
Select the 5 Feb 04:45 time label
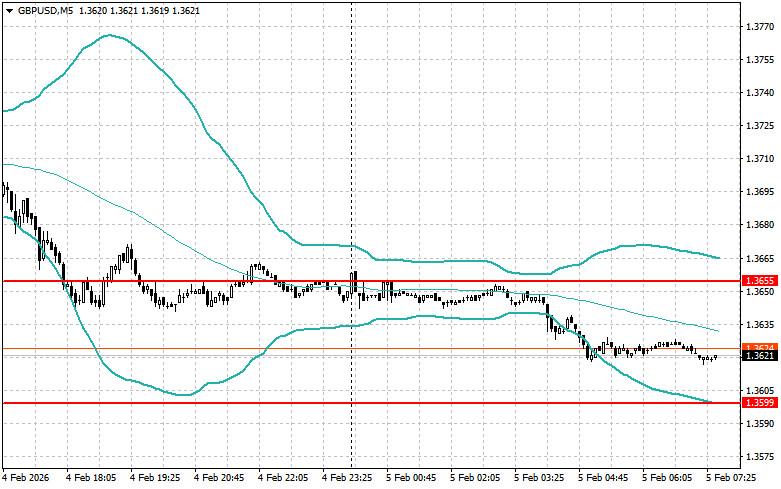[x=603, y=478]
